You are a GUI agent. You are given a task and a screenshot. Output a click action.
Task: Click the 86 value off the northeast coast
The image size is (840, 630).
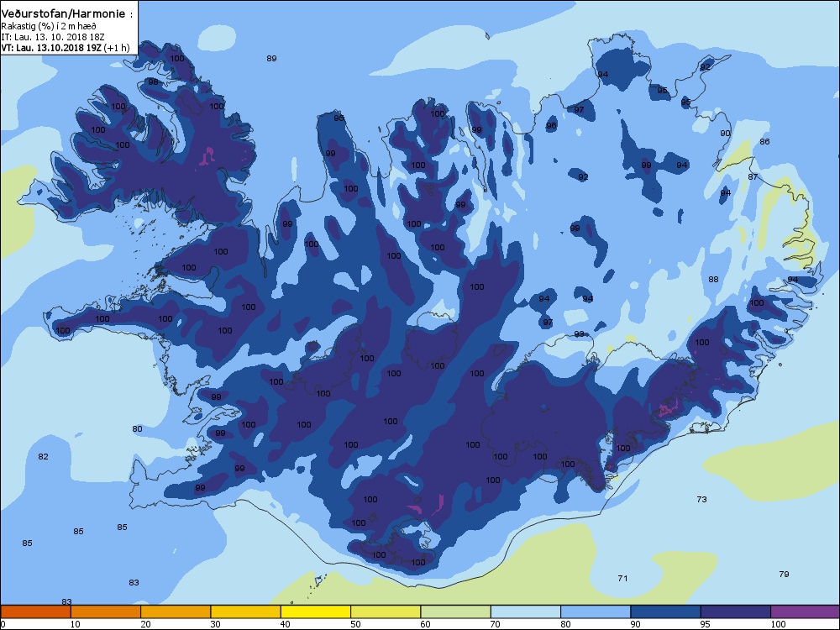(764, 141)
